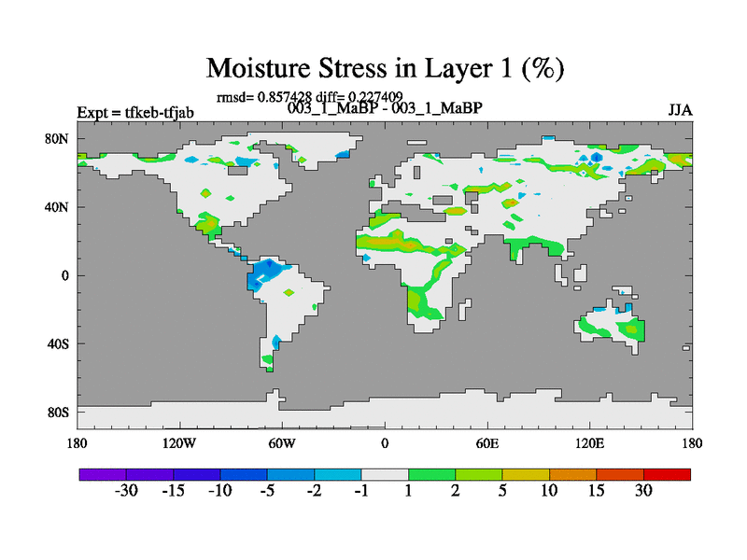The image size is (747, 560).
Task: Click the '15' colorbar tick label
Action: click(x=597, y=491)
